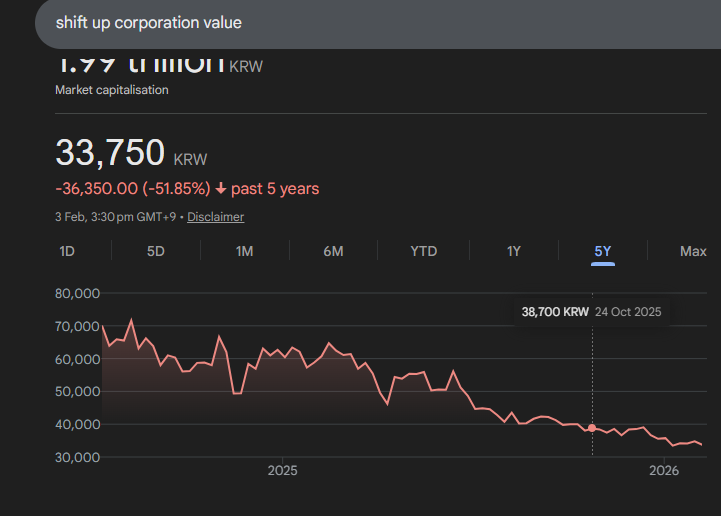This screenshot has height=516, width=721.
Task: Click the red down arrow beside 'past 5 years'
Action: point(221,189)
